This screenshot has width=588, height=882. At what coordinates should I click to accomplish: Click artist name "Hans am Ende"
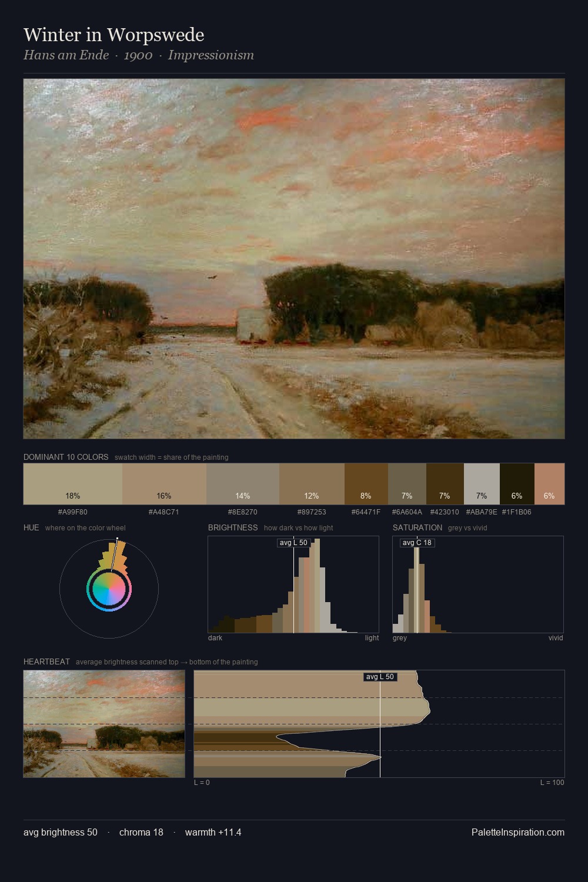point(66,55)
